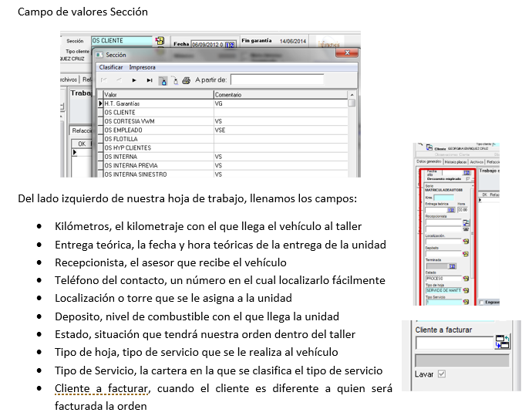Go to previous record in Sección dialog
The width and height of the screenshot is (532, 416).
pos(119,80)
